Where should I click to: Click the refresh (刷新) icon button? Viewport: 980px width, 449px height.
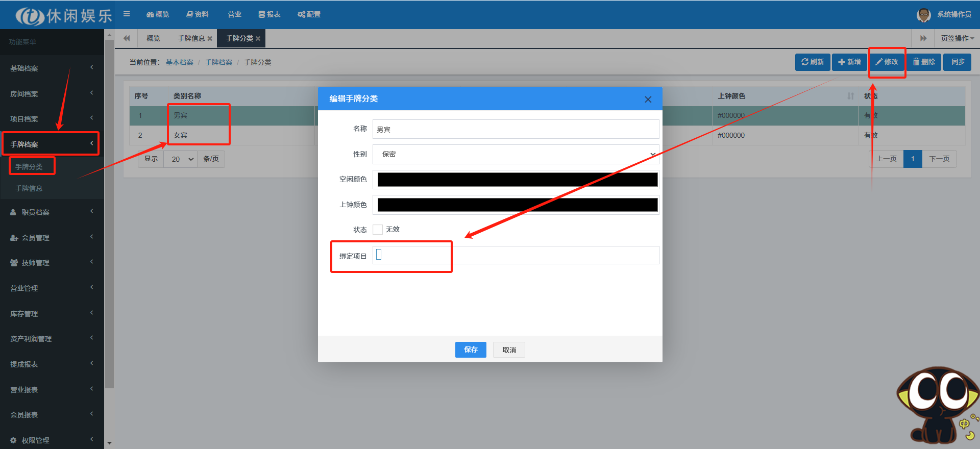tap(812, 62)
